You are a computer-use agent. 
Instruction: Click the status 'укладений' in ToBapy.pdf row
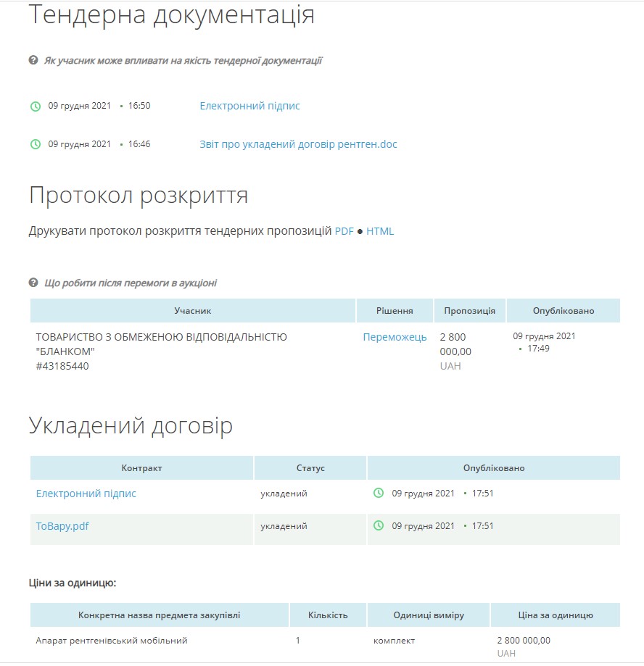click(x=284, y=526)
